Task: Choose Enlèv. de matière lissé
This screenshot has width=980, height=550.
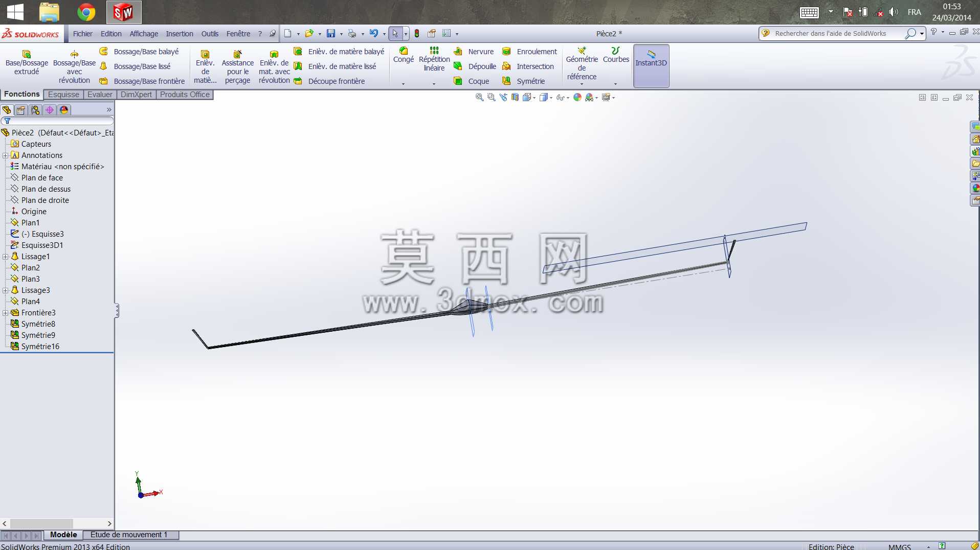Action: tap(335, 66)
